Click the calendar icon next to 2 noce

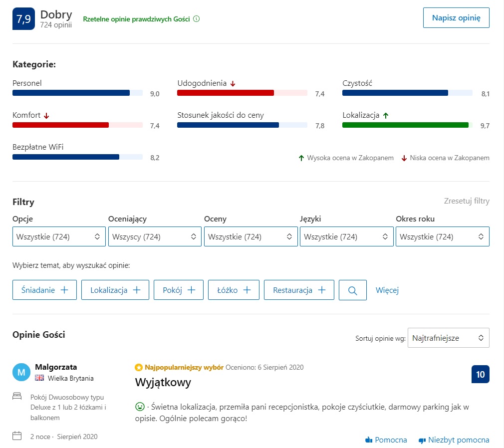tap(17, 436)
